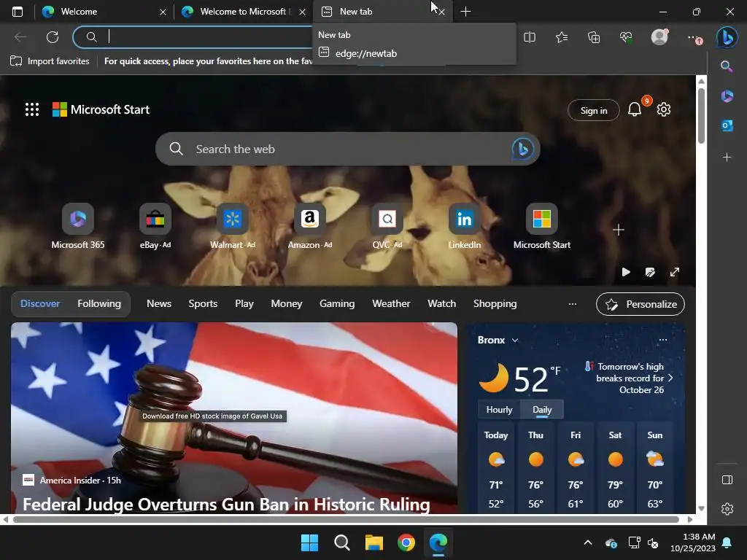Add a sidebar app with plus

tap(727, 157)
